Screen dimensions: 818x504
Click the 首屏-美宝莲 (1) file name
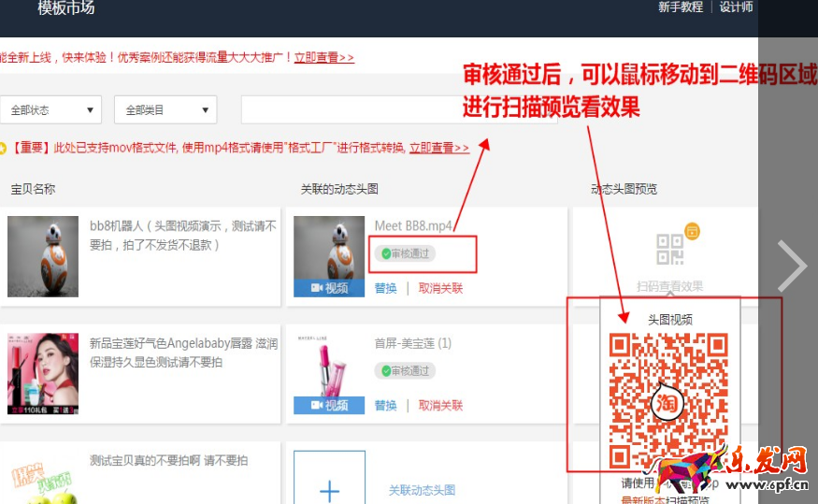click(412, 343)
